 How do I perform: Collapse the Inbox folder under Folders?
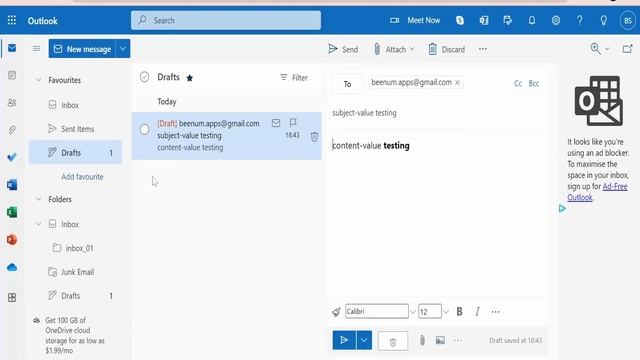(x=38, y=224)
